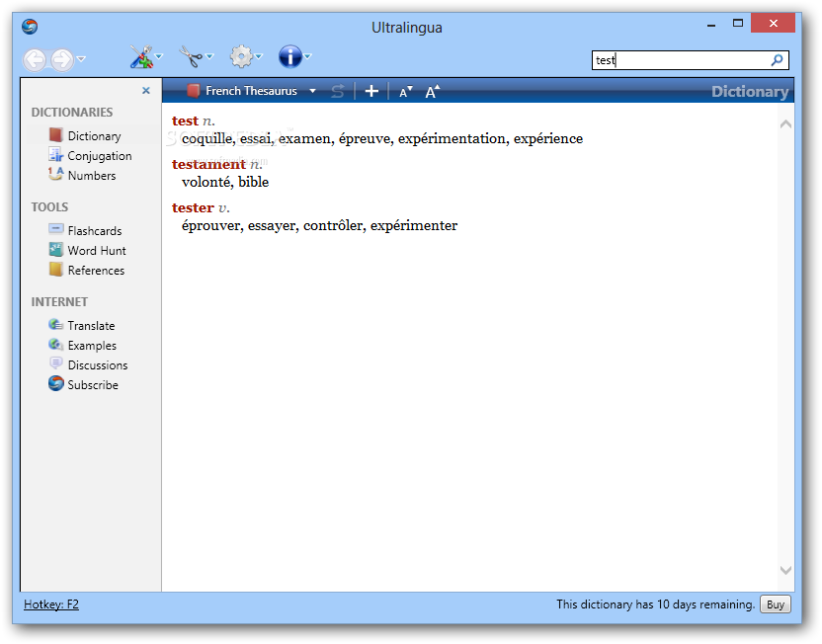
Task: Click the magnifying glass search icon
Action: click(777, 60)
